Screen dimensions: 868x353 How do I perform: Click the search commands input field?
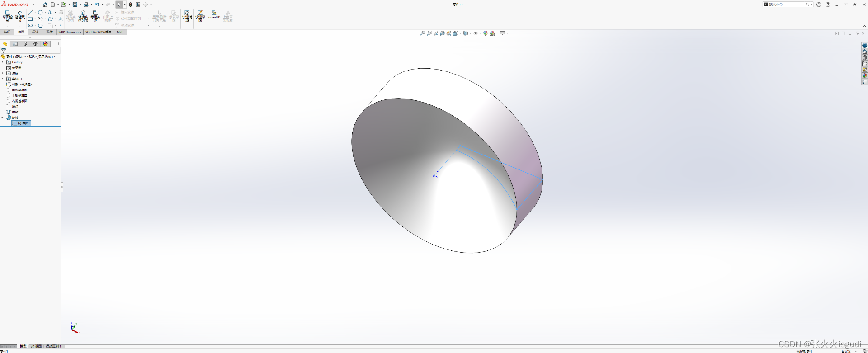(788, 5)
